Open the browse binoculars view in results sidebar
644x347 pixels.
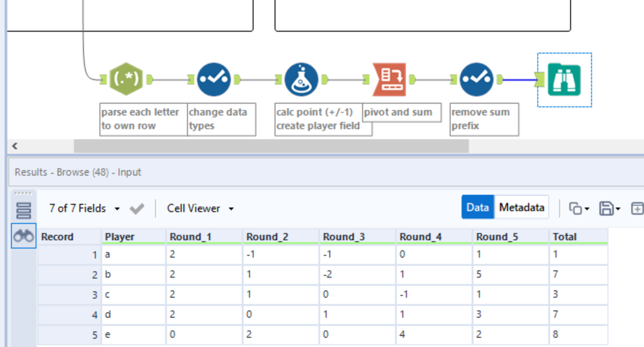pyautogui.click(x=24, y=237)
